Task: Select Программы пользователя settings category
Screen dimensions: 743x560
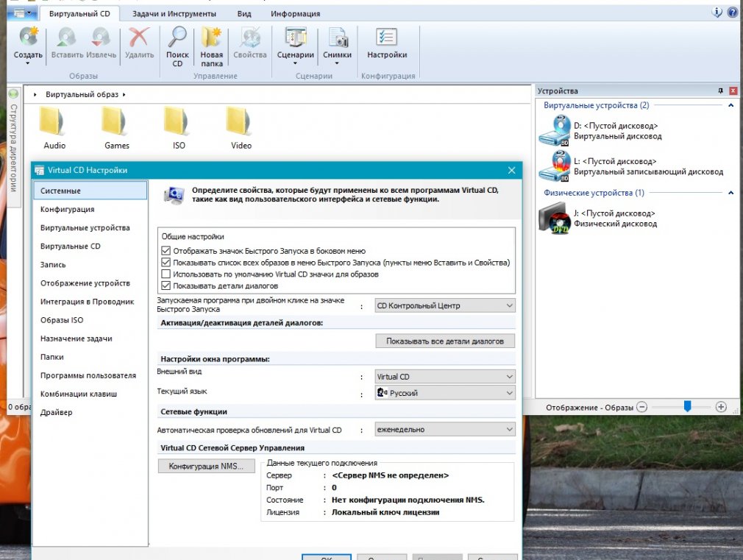Action: click(x=90, y=375)
